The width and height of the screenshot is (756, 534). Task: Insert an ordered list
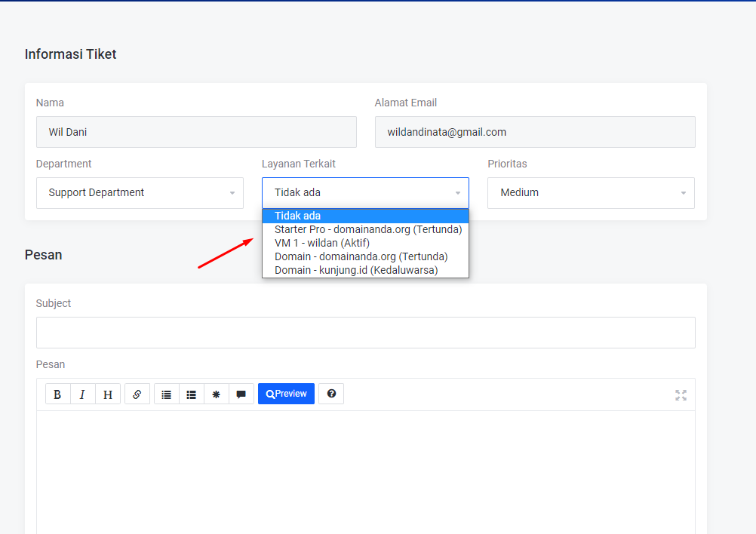tap(192, 394)
